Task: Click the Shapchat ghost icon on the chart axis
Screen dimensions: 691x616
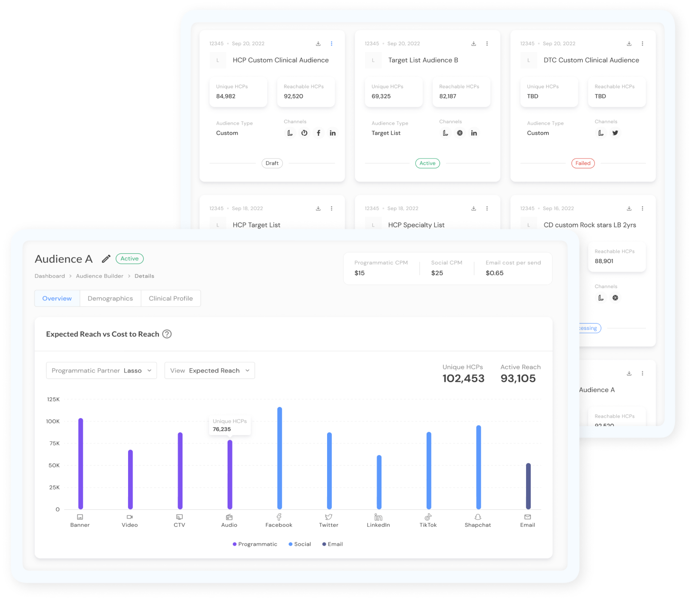Action: click(478, 517)
